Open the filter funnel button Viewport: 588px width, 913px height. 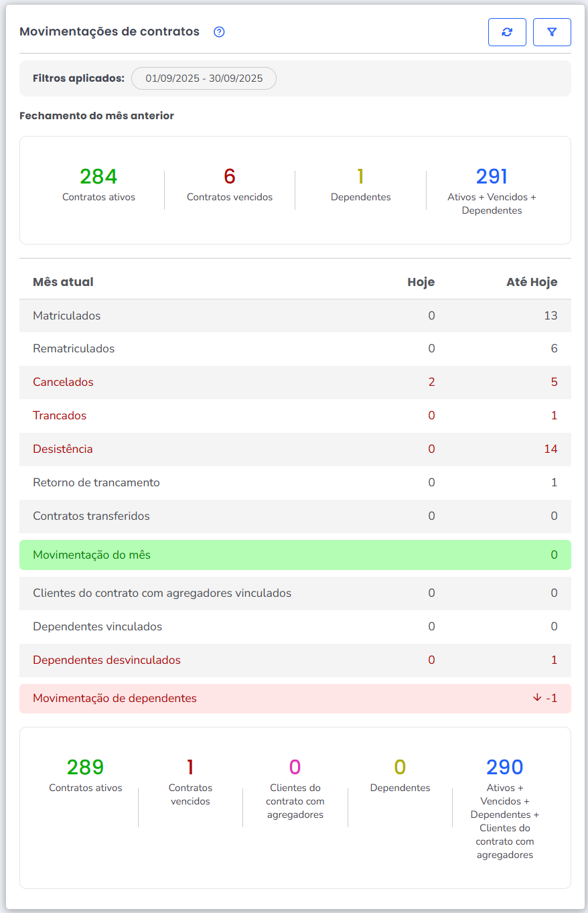click(552, 32)
